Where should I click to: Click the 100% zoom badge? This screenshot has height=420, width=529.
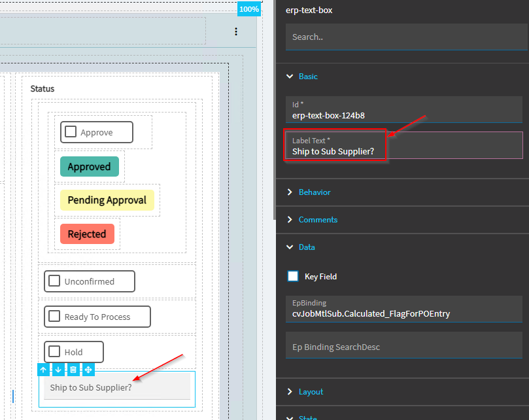[x=249, y=9]
